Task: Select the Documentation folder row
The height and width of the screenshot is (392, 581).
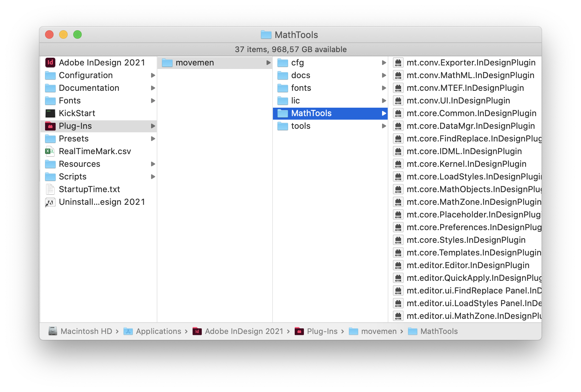Action: click(x=99, y=88)
